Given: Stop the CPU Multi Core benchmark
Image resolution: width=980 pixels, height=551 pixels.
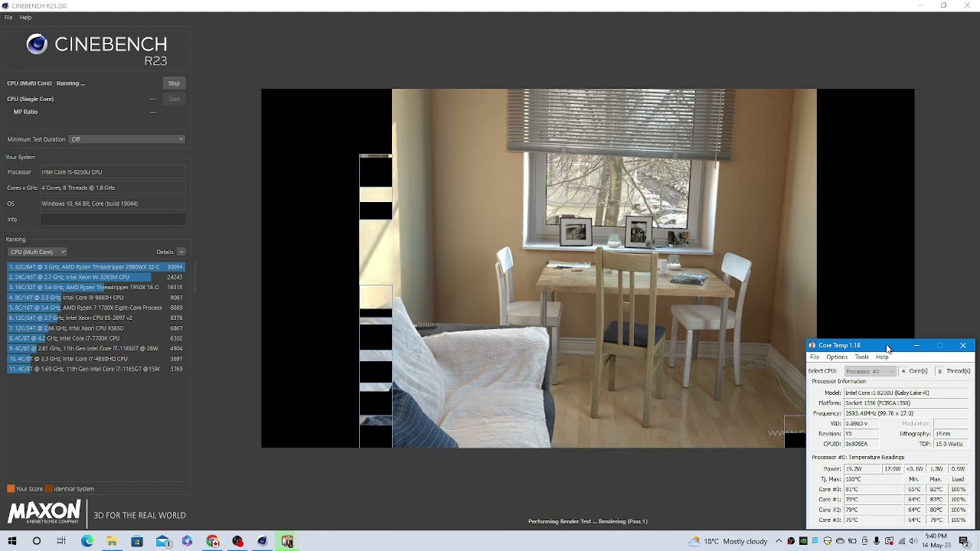Looking at the screenshot, I should click(x=174, y=83).
